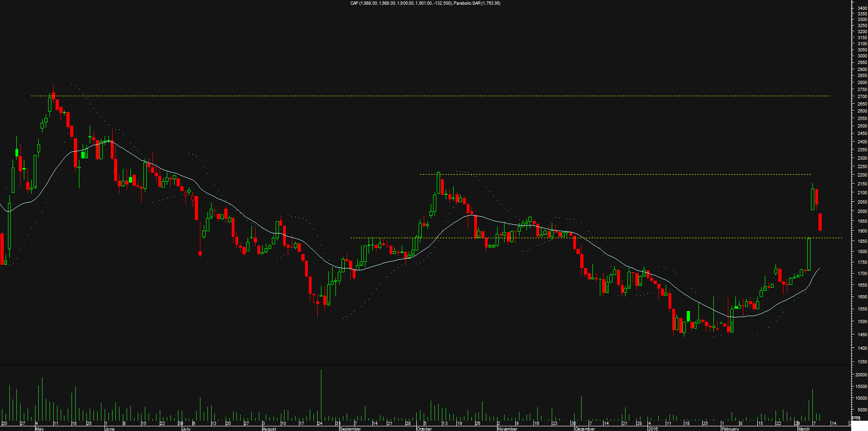Click the 2000 price axis label
The height and width of the screenshot is (431, 868).
(x=862, y=211)
